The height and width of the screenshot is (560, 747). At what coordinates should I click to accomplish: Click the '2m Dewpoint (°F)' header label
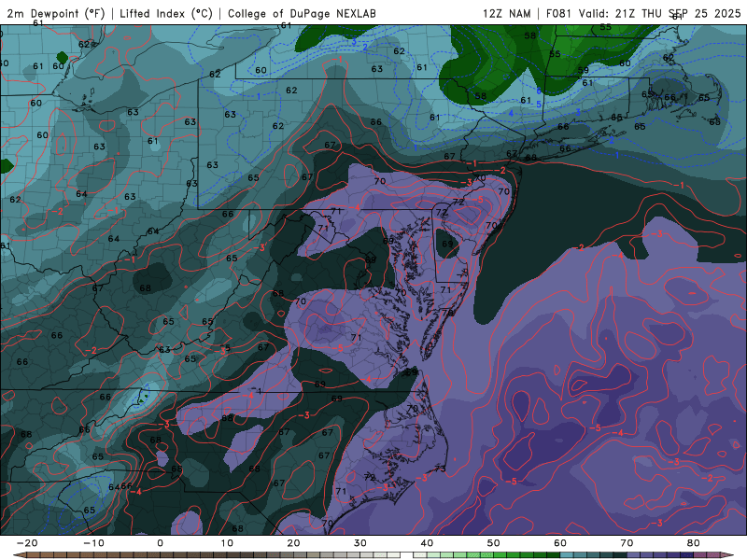[55, 13]
